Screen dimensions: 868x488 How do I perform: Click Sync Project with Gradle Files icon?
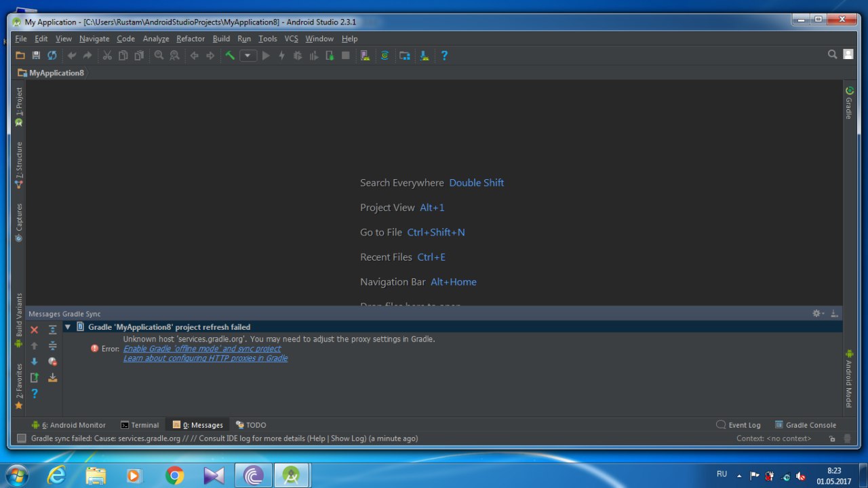(x=384, y=56)
